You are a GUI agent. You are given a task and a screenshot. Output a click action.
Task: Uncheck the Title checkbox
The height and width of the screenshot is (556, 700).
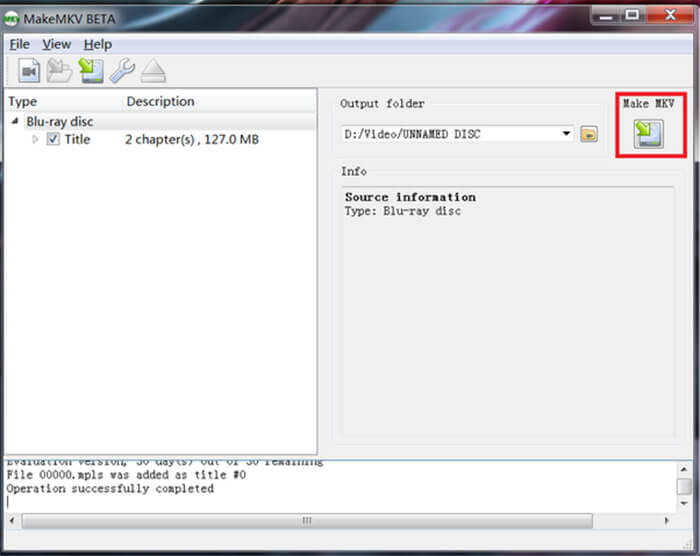point(53,139)
